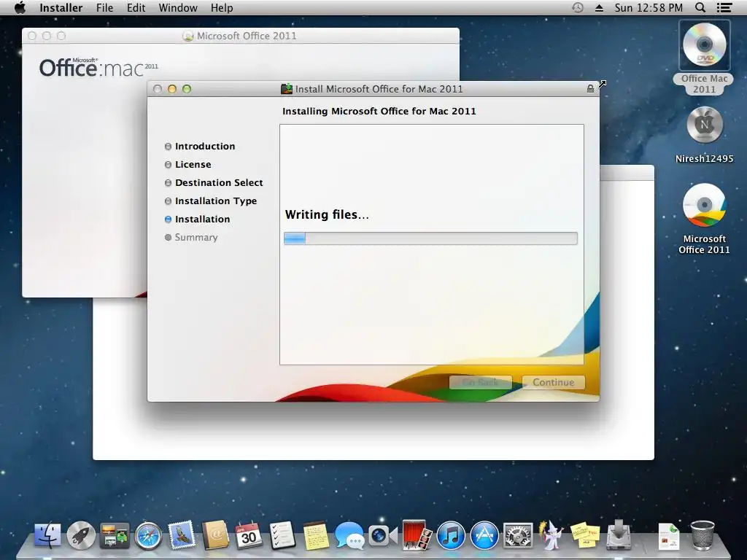
Task: Open Photo Booth icon in the Dock
Action: [x=417, y=534]
